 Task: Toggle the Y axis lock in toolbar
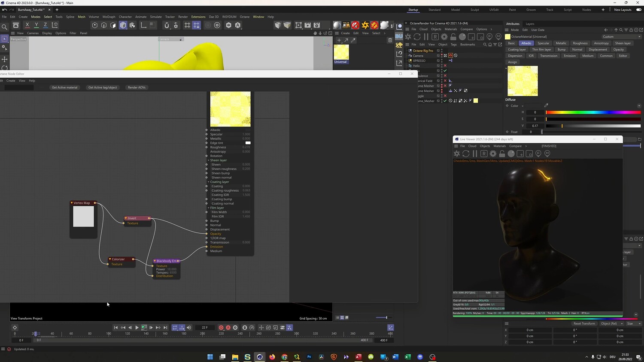tap(36, 25)
